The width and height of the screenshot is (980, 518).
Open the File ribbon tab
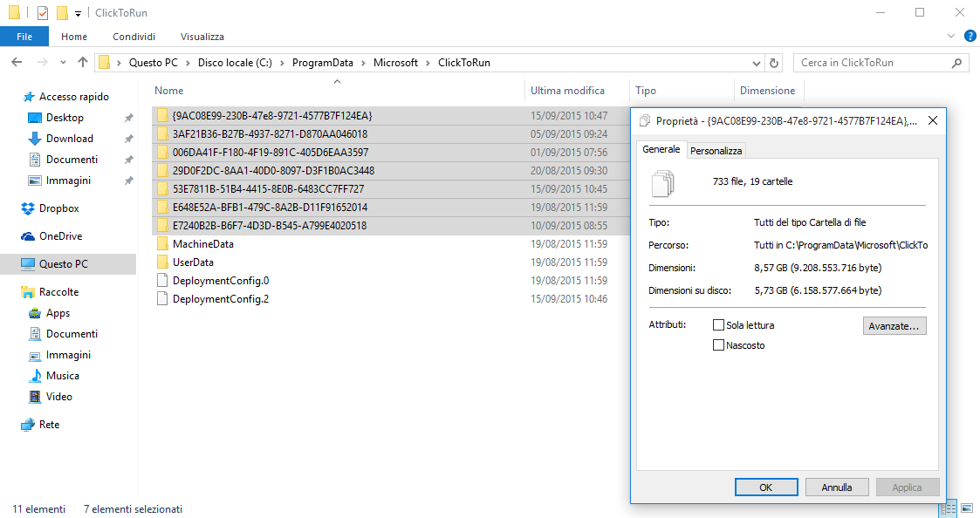(x=24, y=37)
